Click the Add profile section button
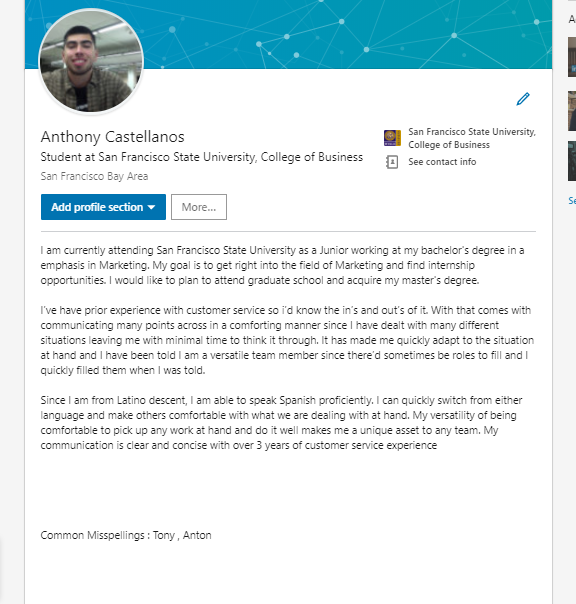Image resolution: width=576 pixels, height=604 pixels. pyautogui.click(x=103, y=207)
